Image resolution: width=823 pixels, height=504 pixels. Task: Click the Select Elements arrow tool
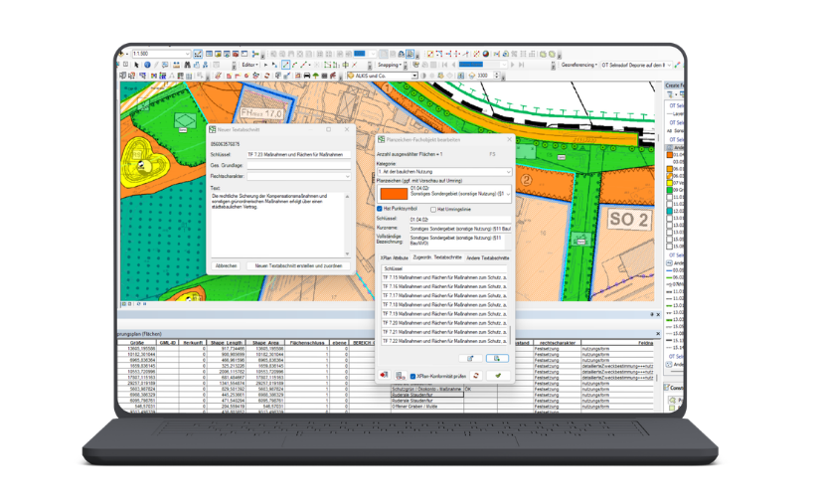pos(136,65)
